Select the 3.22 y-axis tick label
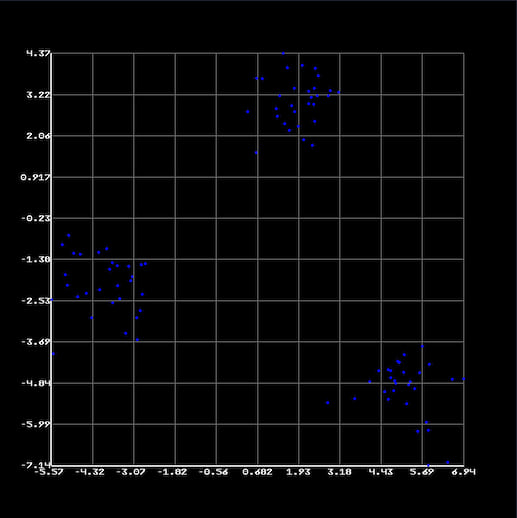The height and width of the screenshot is (518, 517). pyautogui.click(x=39, y=95)
